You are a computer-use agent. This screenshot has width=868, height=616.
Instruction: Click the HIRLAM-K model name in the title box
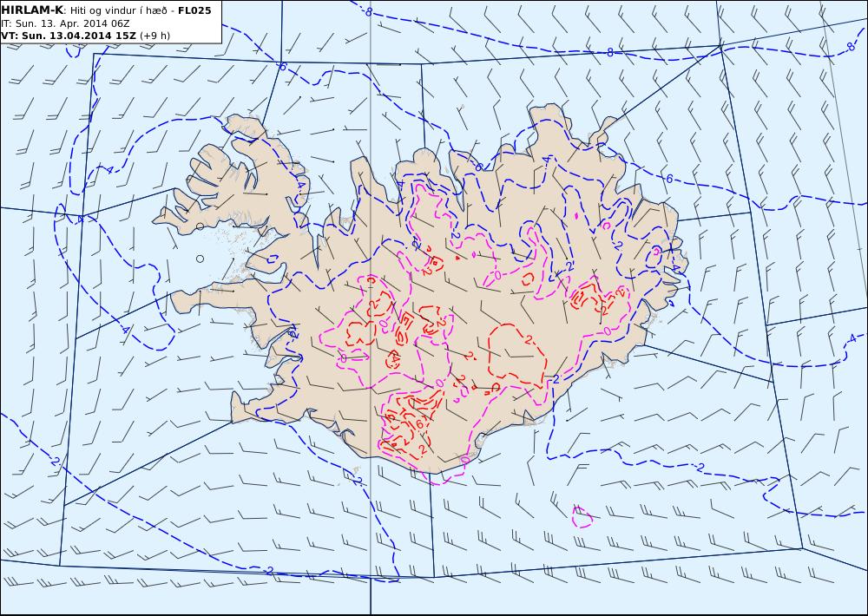point(31,10)
